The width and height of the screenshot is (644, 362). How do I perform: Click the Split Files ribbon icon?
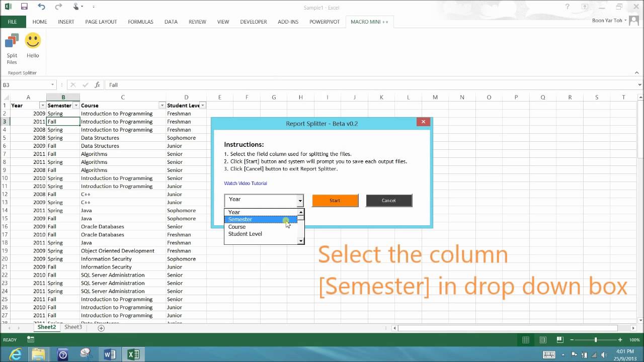point(12,49)
